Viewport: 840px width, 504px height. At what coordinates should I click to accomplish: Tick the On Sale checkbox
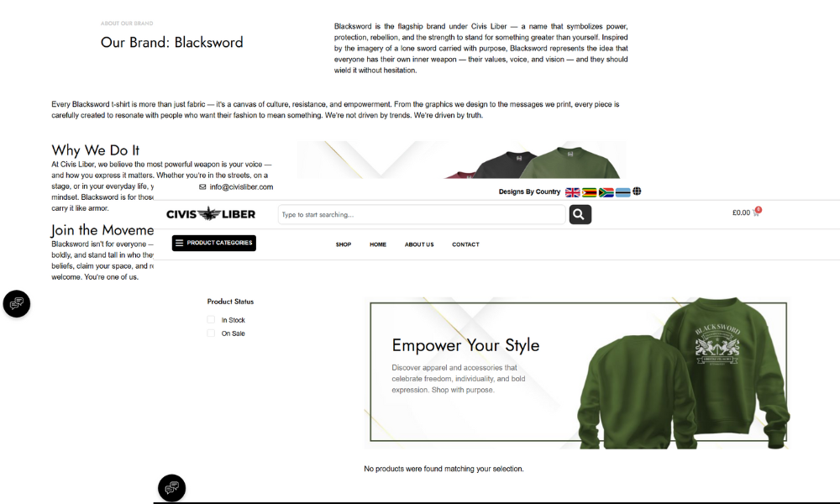[211, 333]
